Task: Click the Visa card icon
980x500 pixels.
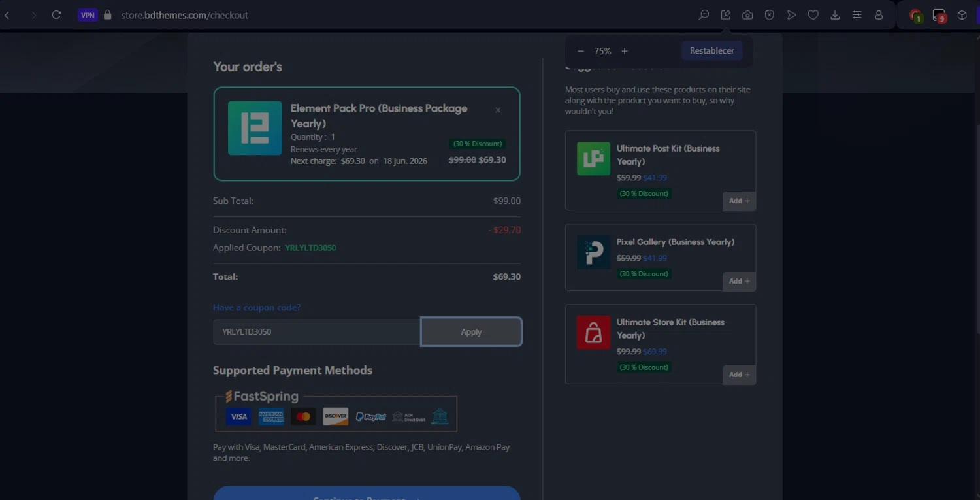Action: (238, 416)
